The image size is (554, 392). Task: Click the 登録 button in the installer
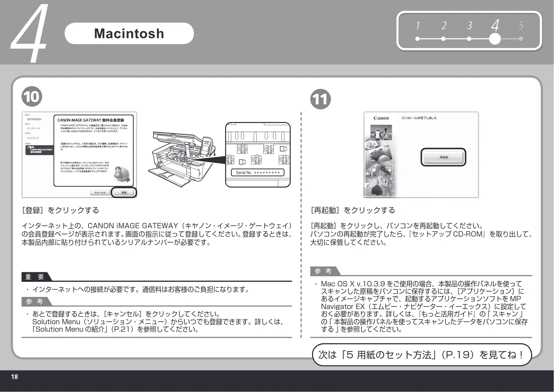pyautogui.click(x=124, y=193)
